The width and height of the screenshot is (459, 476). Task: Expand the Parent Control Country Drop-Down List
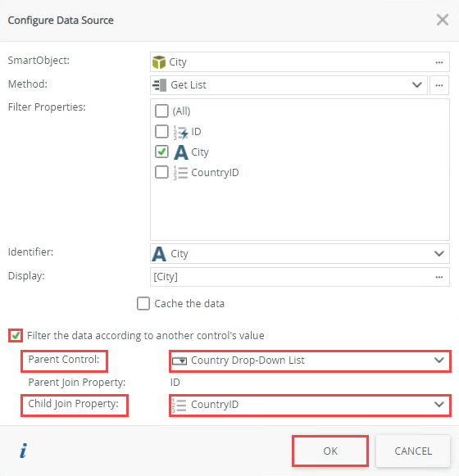coord(310,360)
